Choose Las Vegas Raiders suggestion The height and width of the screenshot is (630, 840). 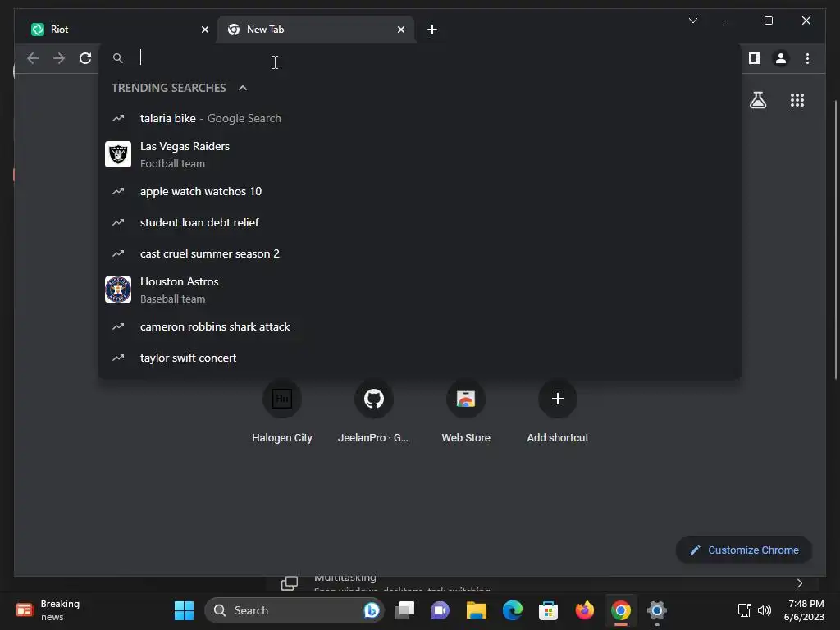tap(420, 154)
